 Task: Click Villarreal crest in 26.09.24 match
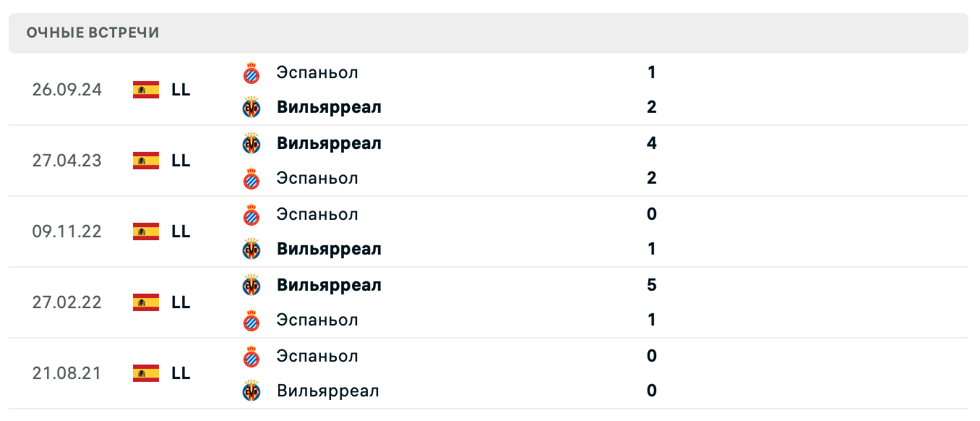(251, 107)
